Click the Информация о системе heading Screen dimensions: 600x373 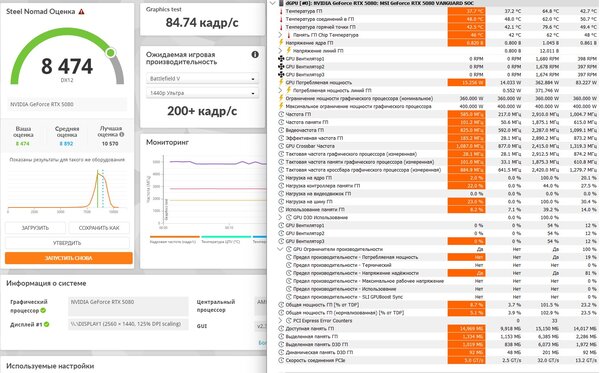tap(46, 283)
